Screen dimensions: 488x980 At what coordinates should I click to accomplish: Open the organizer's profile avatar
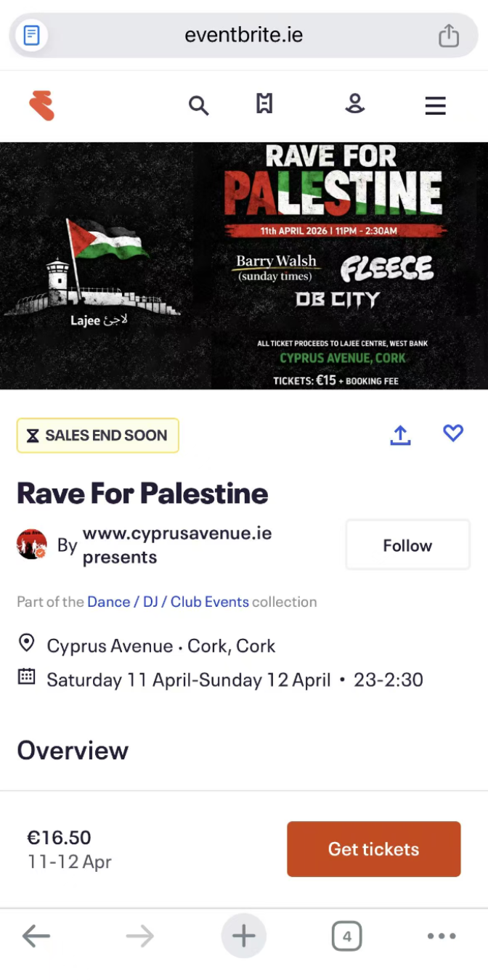point(32,544)
